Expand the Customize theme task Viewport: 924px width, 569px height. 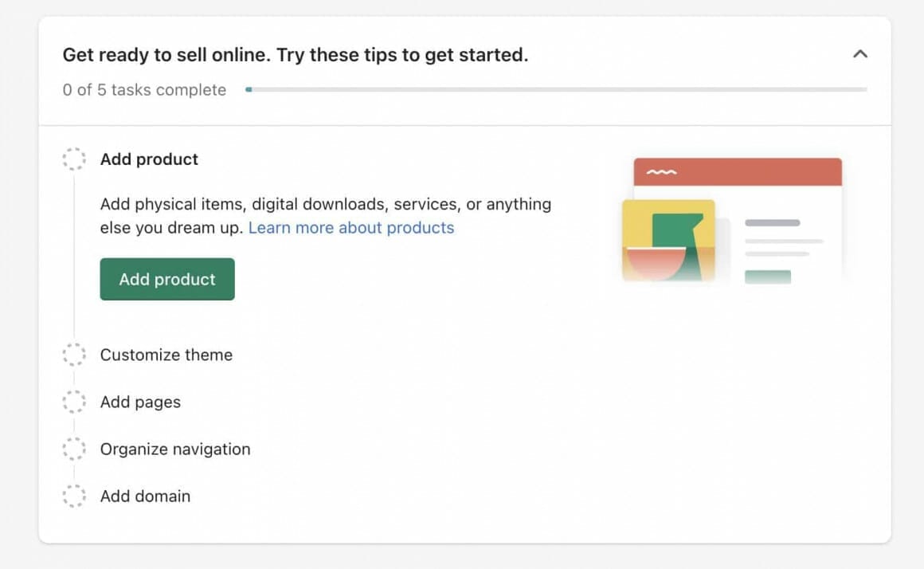click(x=166, y=355)
